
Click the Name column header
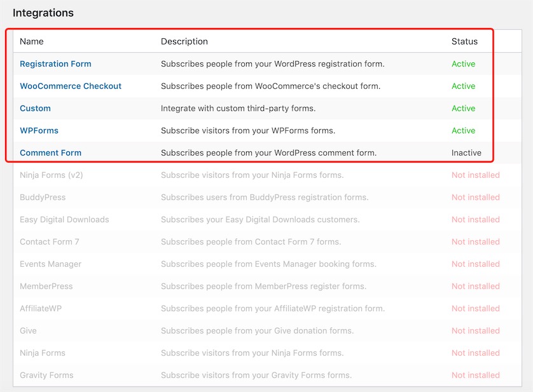(32, 41)
